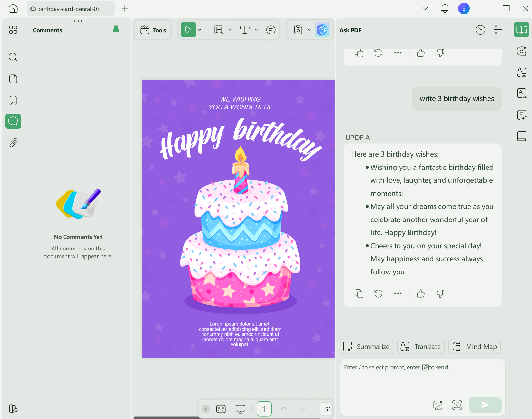Expand the highlight tool dropdown arrow

(x=230, y=30)
